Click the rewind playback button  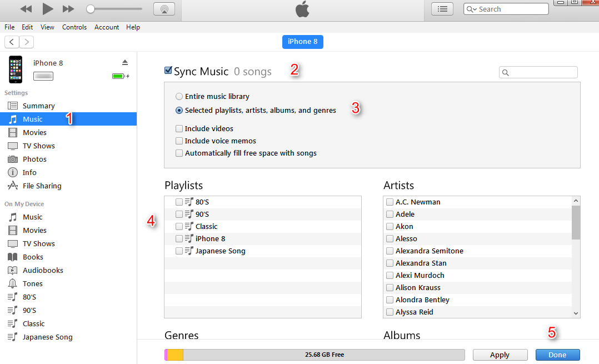tap(26, 9)
